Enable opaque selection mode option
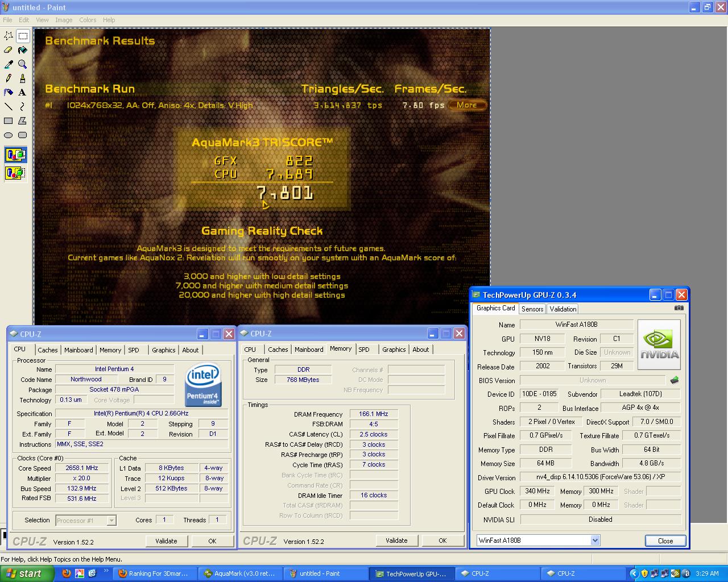728x582 pixels. pyautogui.click(x=15, y=155)
